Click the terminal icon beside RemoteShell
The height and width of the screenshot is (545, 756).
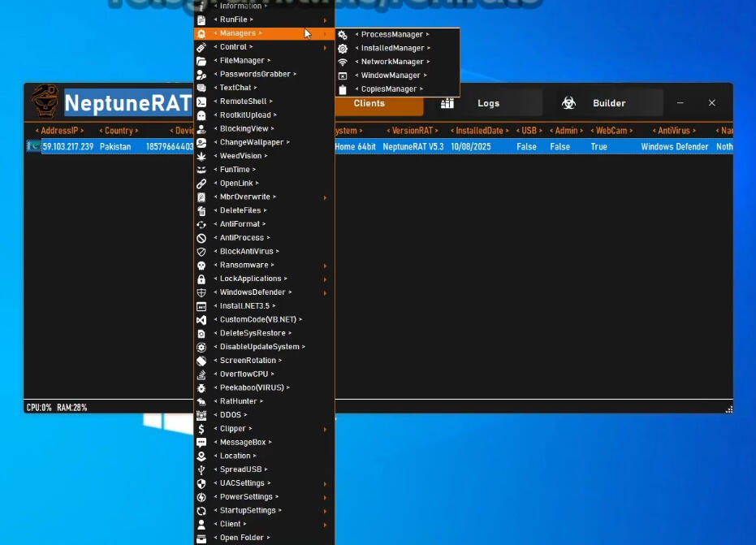tap(201, 102)
